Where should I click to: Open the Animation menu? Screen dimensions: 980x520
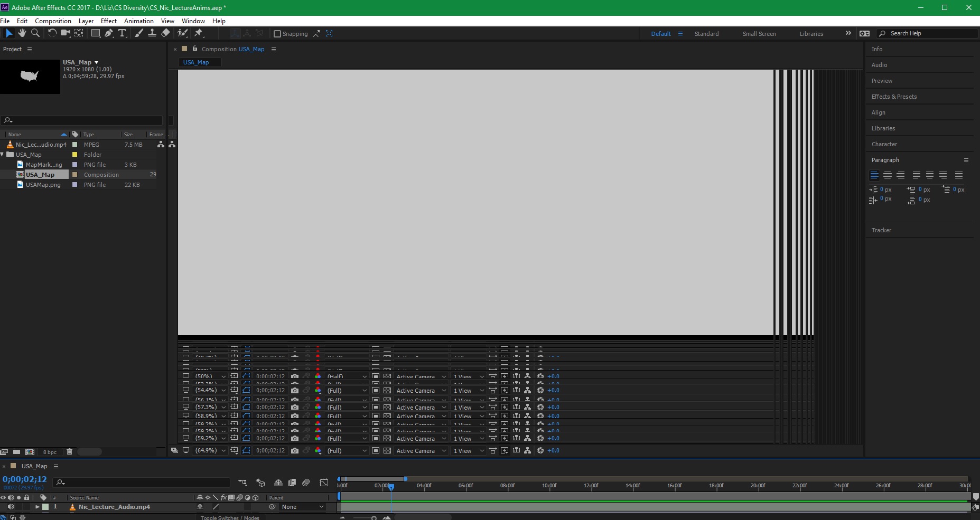tap(139, 21)
